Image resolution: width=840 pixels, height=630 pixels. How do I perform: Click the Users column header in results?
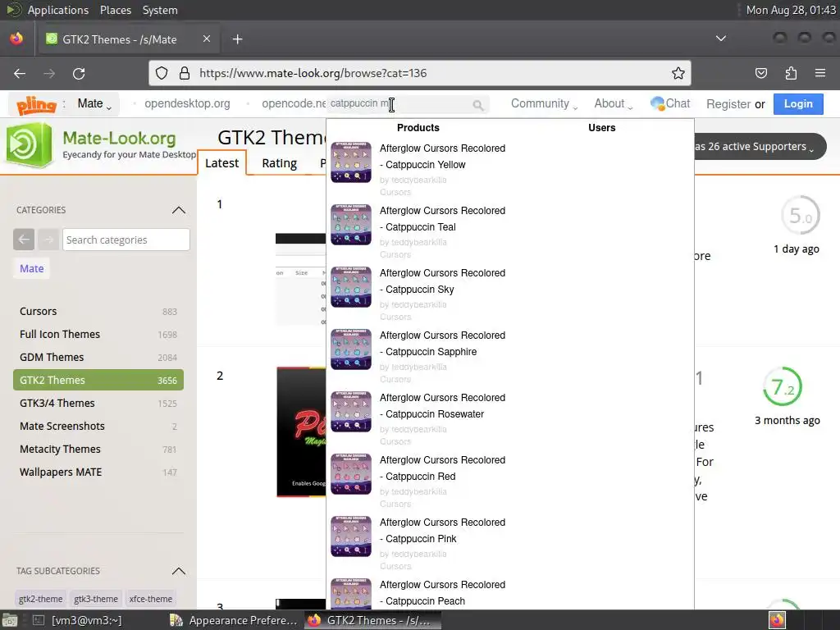601,127
